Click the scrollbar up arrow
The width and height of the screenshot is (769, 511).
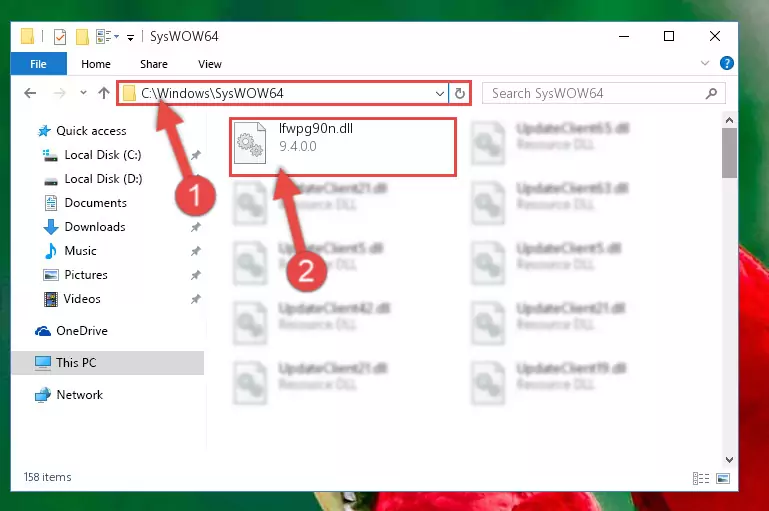coord(729,120)
